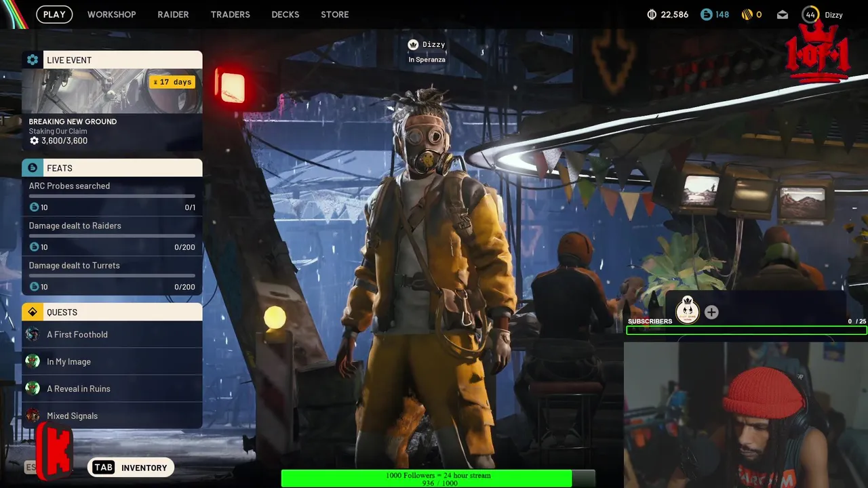Image resolution: width=868 pixels, height=488 pixels.
Task: Click the Cred reward icon under Raiders feat
Action: pos(35,247)
